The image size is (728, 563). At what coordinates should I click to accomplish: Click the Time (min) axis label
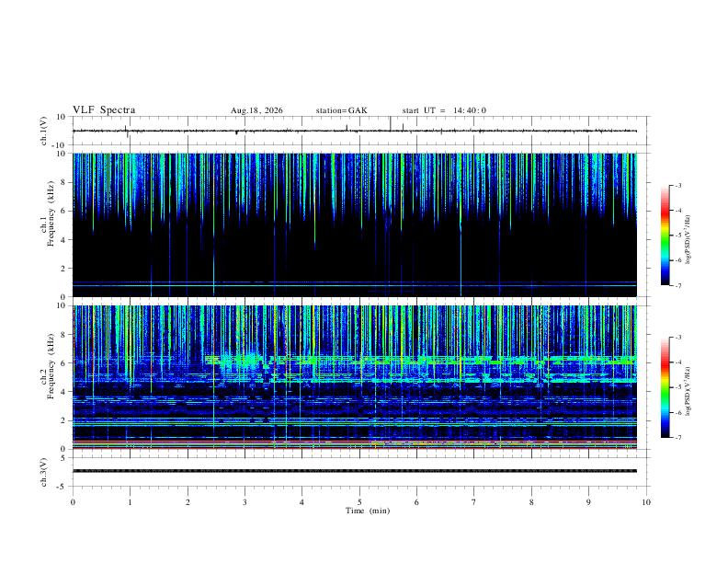click(x=368, y=511)
